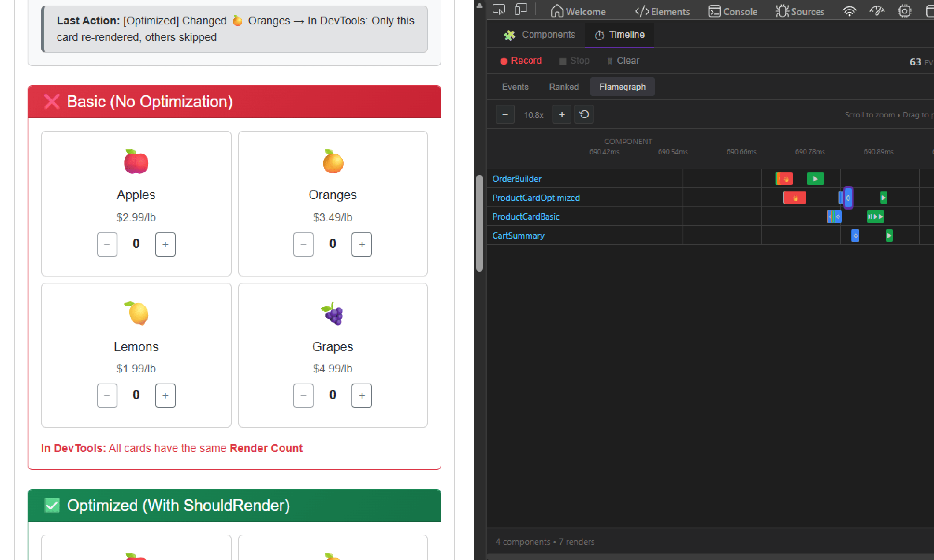This screenshot has height=560, width=934.
Task: Click the Clear button in the profiler
Action: pos(622,60)
